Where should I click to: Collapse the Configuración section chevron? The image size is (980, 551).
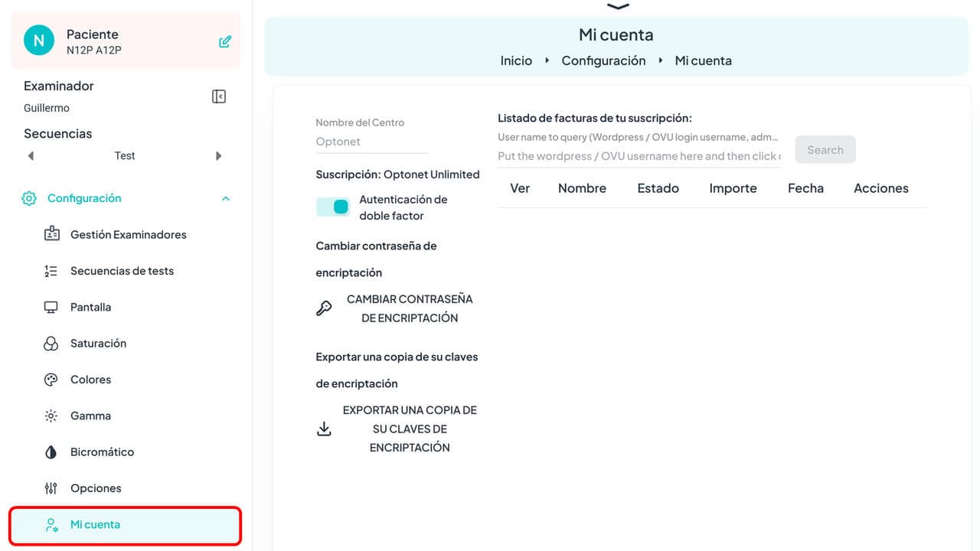226,199
